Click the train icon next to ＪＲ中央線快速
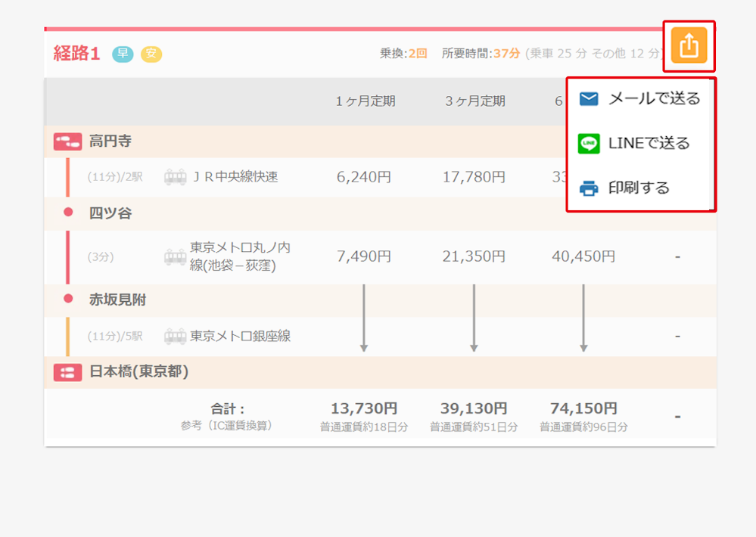Screen dimensions: 756x537 coord(176,177)
